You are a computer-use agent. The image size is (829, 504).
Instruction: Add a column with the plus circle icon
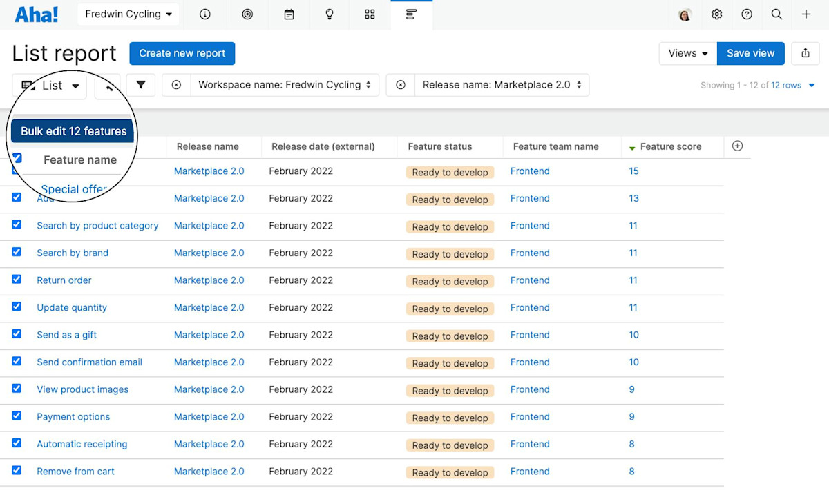point(737,146)
